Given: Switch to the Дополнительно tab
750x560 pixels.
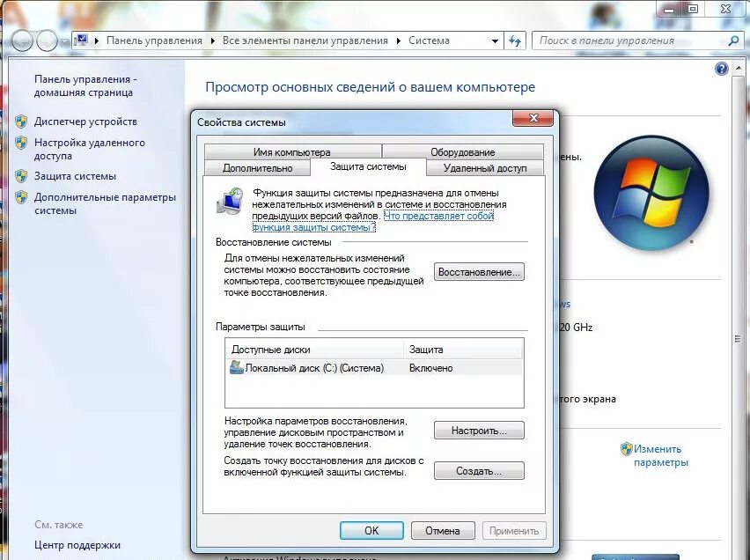Looking at the screenshot, I should click(257, 168).
